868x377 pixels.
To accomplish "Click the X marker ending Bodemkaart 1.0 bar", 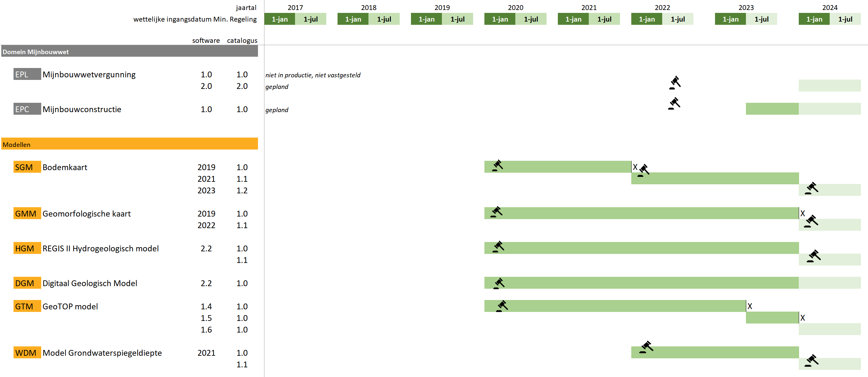I will point(635,167).
